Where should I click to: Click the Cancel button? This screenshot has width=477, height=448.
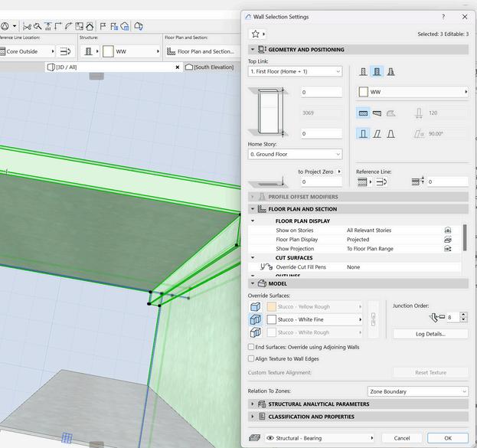402,438
